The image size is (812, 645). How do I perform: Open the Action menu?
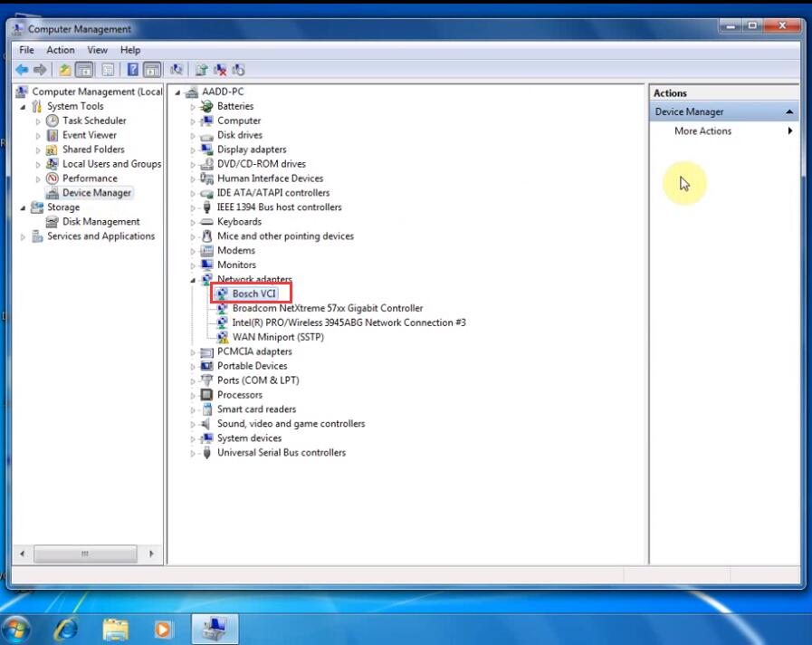(x=61, y=50)
